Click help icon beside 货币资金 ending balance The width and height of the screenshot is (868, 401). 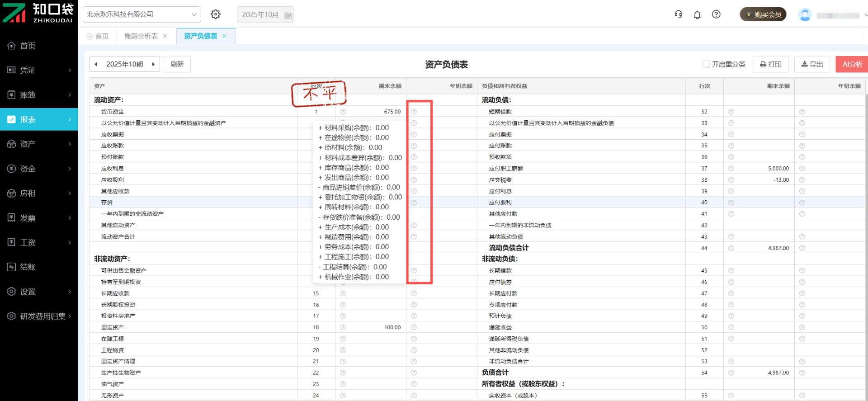[343, 112]
